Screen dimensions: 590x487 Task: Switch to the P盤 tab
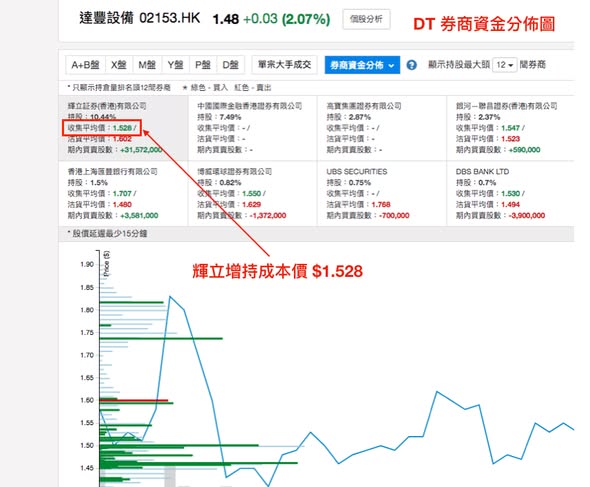[203, 65]
